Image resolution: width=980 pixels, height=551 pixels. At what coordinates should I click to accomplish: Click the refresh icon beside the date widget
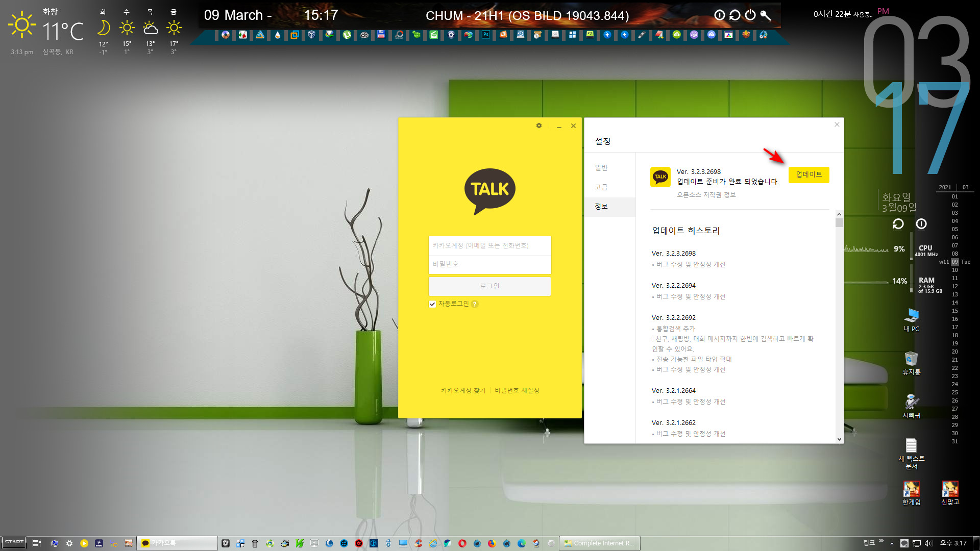point(898,224)
